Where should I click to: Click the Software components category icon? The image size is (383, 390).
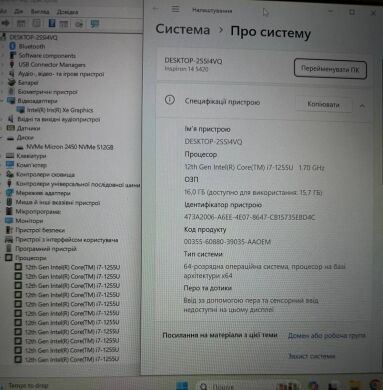coord(13,55)
